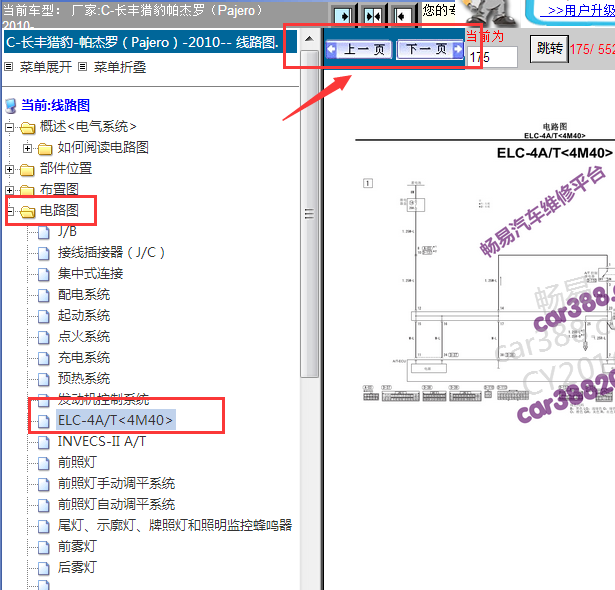Image resolution: width=615 pixels, height=590 pixels.
Task: Click the 概述<电气系统> folder icon
Action: pyautogui.click(x=27, y=127)
